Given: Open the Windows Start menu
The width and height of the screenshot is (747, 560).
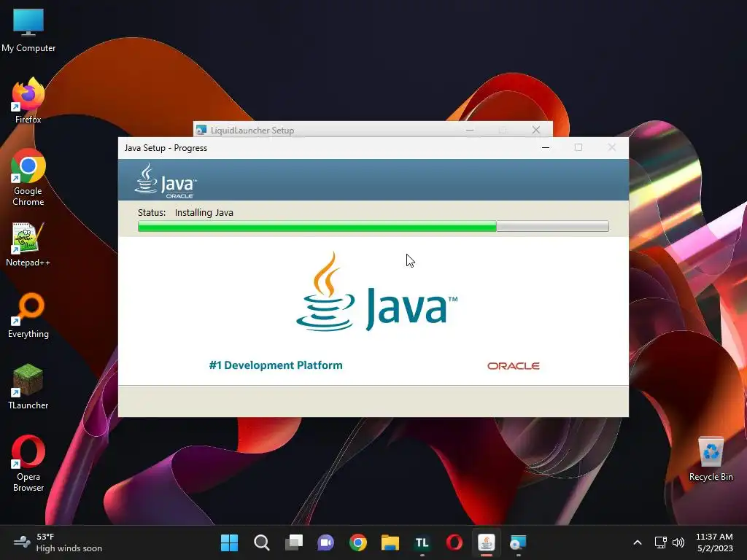Looking at the screenshot, I should [x=229, y=542].
